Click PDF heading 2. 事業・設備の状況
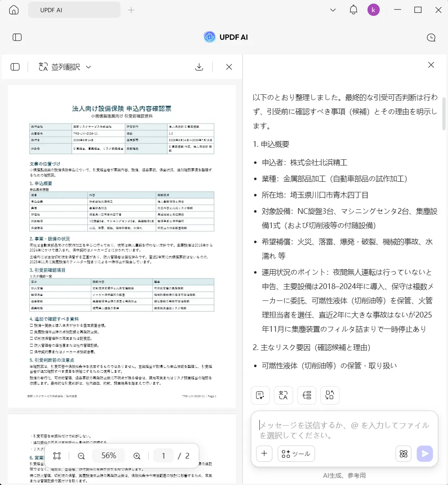The image size is (448, 485). [50, 239]
